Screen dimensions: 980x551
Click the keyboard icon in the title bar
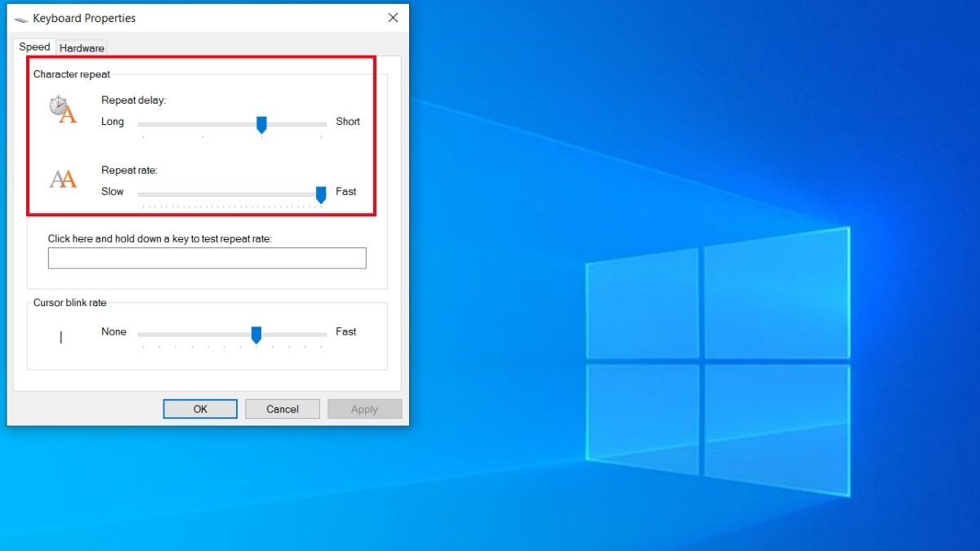[21, 19]
